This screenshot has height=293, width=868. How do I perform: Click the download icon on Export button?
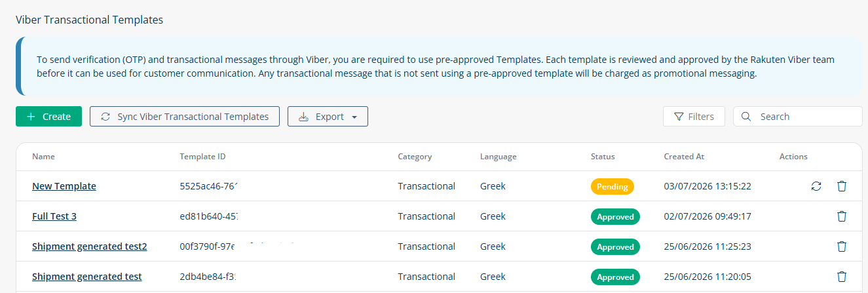303,117
